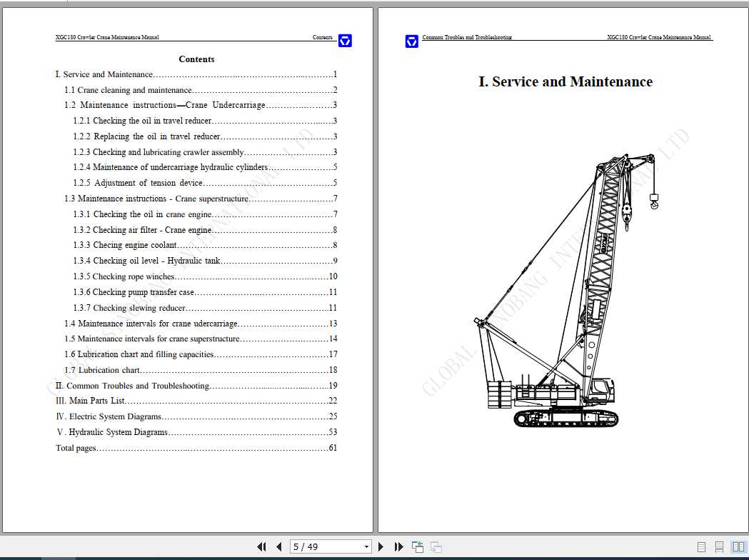Go to the previous page
Screen dimensions: 749x560
coord(279,546)
